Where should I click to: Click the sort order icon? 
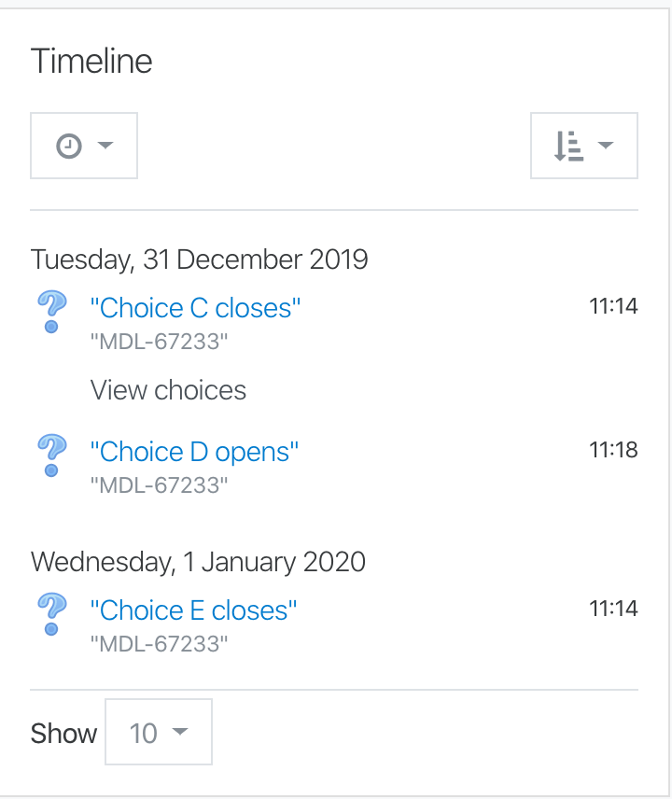(x=568, y=146)
